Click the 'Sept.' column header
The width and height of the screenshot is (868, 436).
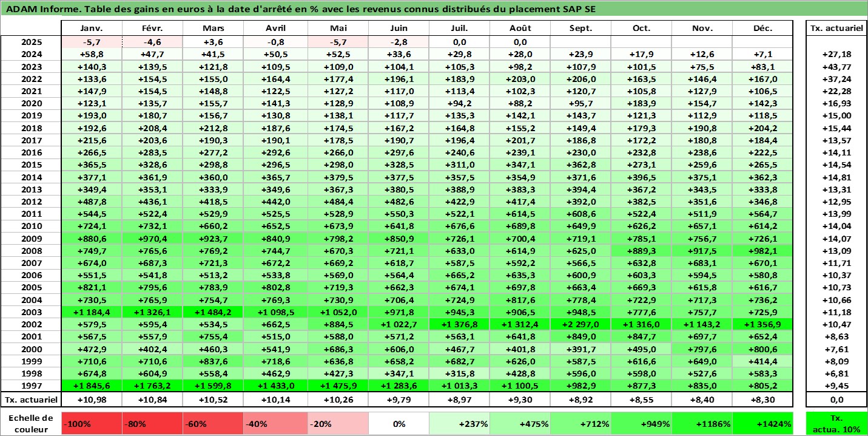pyautogui.click(x=580, y=28)
